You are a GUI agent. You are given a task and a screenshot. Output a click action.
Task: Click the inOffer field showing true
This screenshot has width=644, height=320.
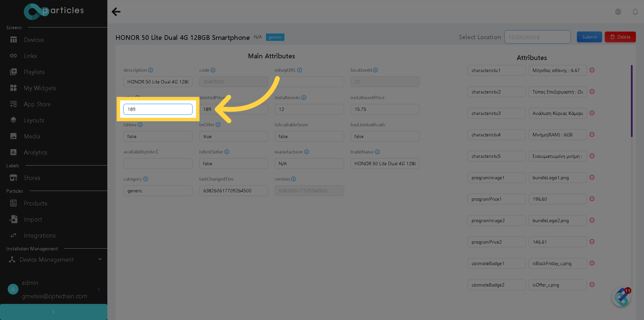tap(234, 136)
